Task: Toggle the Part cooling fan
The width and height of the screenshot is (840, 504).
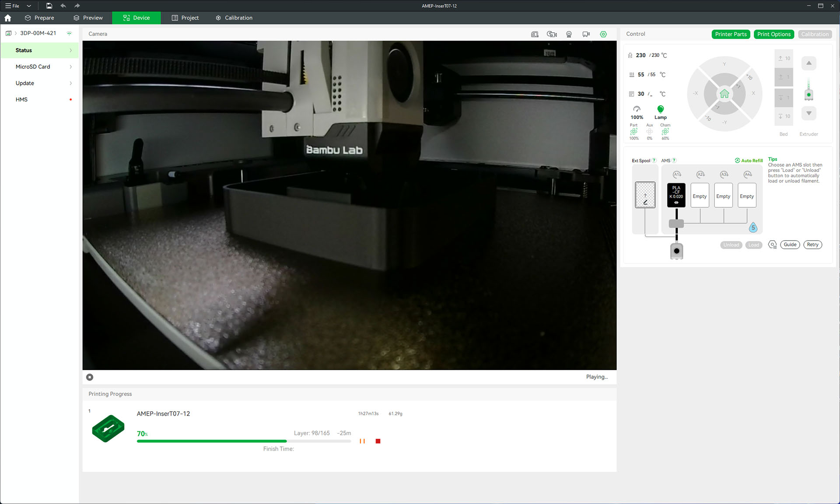Action: (x=633, y=132)
